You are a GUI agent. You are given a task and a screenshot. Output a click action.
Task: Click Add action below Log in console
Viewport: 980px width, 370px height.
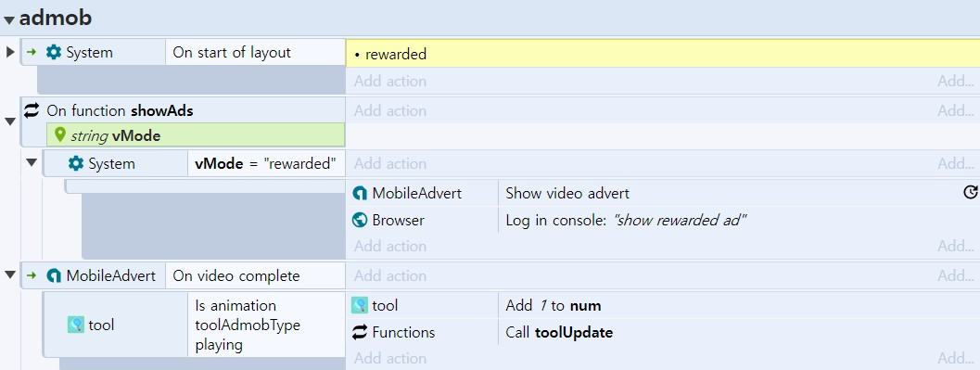pyautogui.click(x=390, y=246)
